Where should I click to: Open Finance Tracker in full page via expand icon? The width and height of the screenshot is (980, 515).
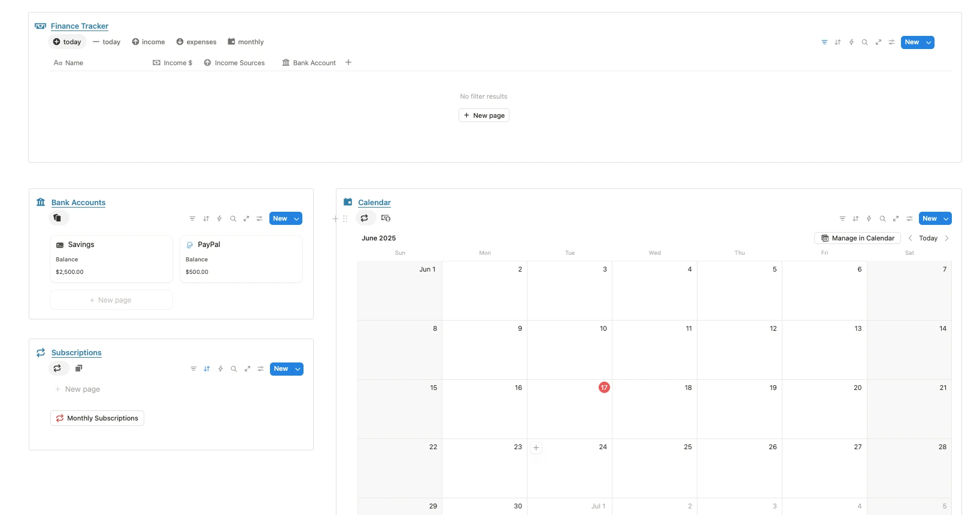878,42
